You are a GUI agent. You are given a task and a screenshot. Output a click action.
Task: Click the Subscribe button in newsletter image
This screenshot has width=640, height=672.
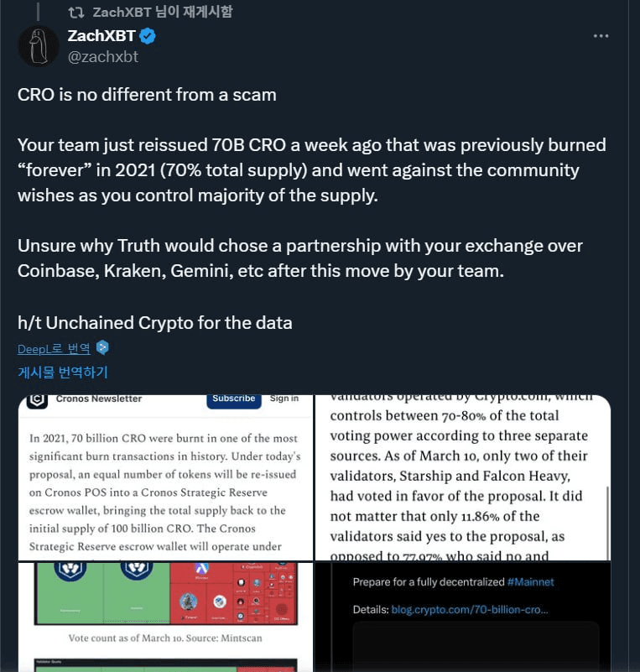tap(234, 399)
